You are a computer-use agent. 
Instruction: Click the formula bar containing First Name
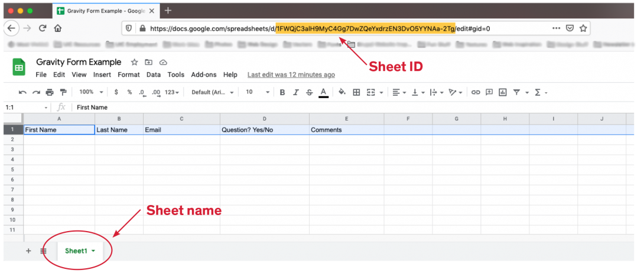click(x=353, y=107)
